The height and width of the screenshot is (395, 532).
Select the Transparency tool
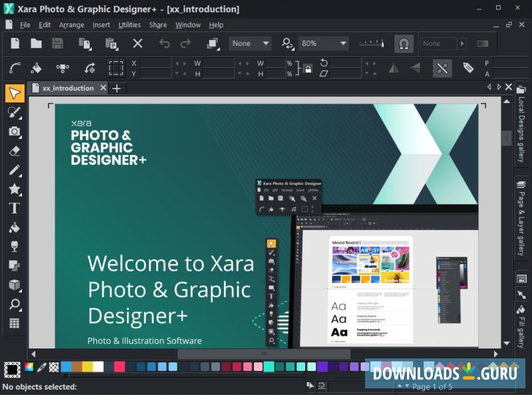tap(15, 245)
